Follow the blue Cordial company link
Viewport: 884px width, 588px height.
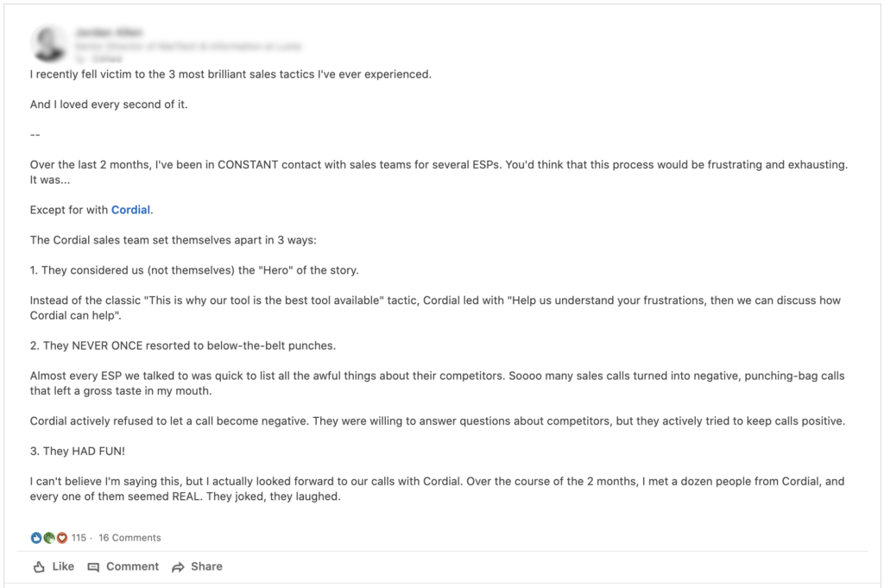131,210
